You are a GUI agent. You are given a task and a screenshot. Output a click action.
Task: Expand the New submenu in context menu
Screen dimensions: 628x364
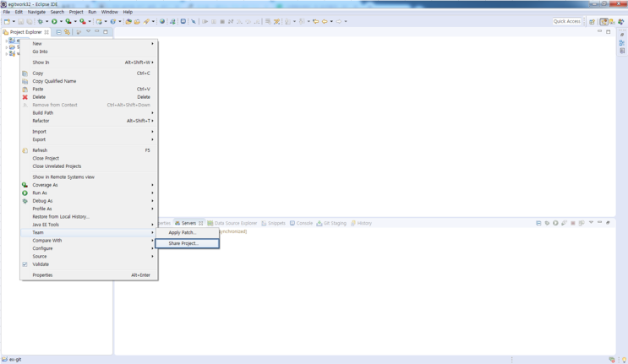(89, 44)
